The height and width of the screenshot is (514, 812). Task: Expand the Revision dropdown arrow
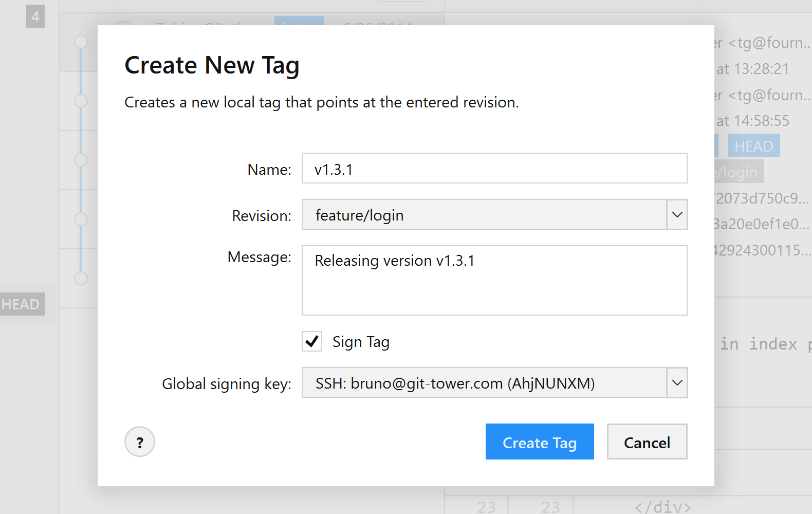[677, 215]
